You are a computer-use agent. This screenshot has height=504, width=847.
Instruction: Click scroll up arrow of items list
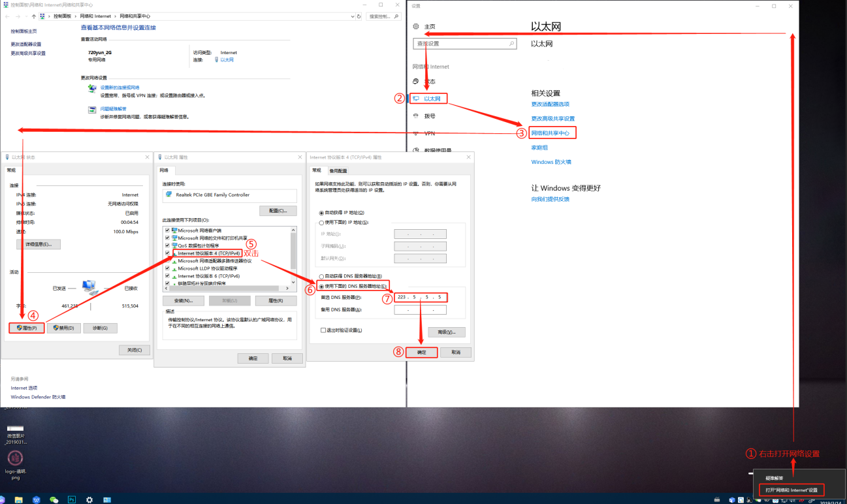coord(293,228)
